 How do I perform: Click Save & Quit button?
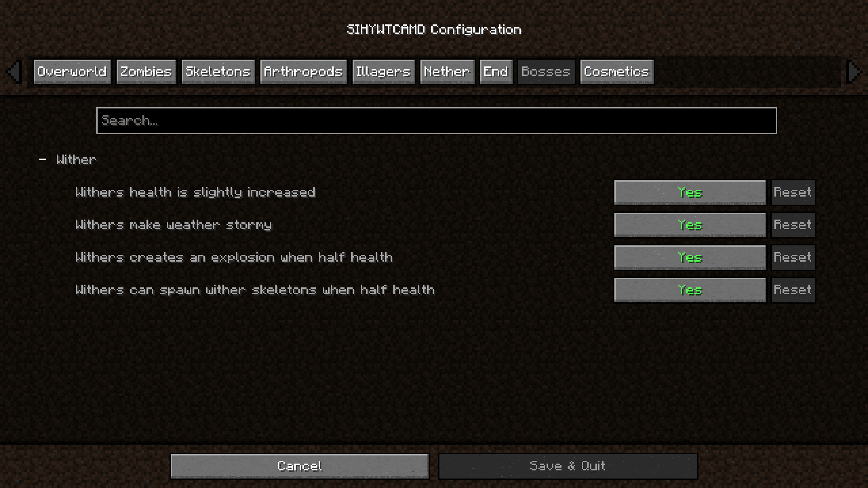click(x=567, y=465)
